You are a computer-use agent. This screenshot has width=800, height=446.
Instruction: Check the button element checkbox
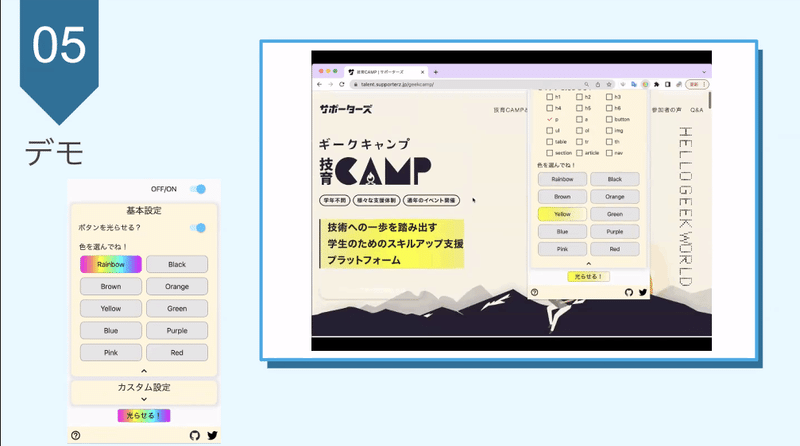coord(609,119)
